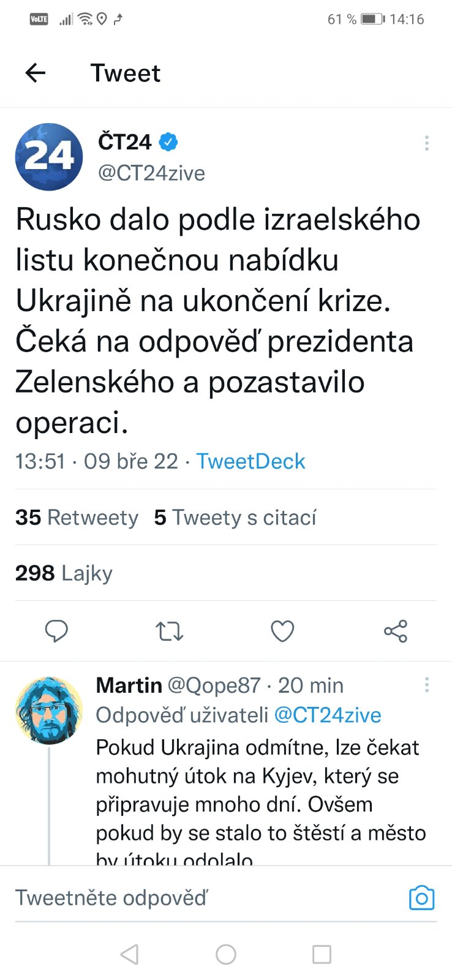Like the tweet with heart icon

(282, 631)
